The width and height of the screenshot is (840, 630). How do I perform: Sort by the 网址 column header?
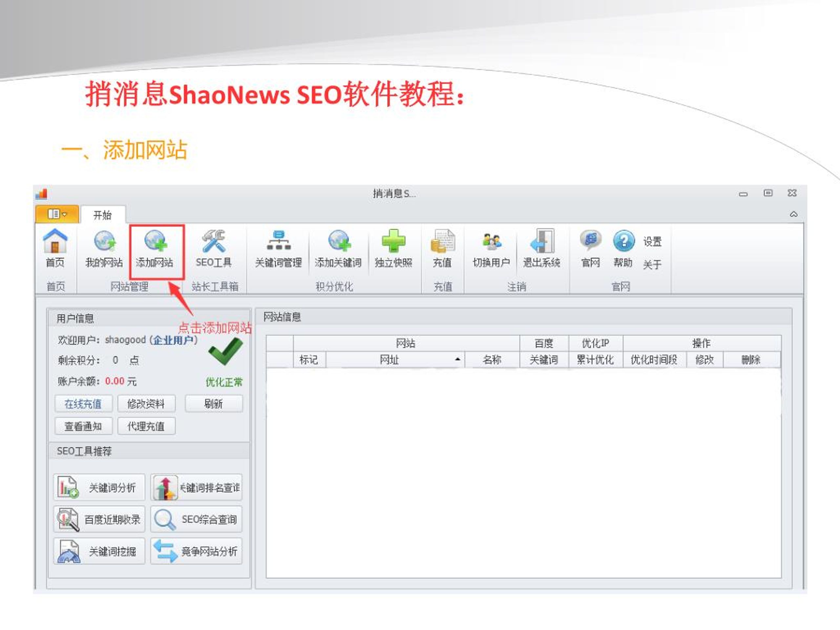[x=395, y=360]
